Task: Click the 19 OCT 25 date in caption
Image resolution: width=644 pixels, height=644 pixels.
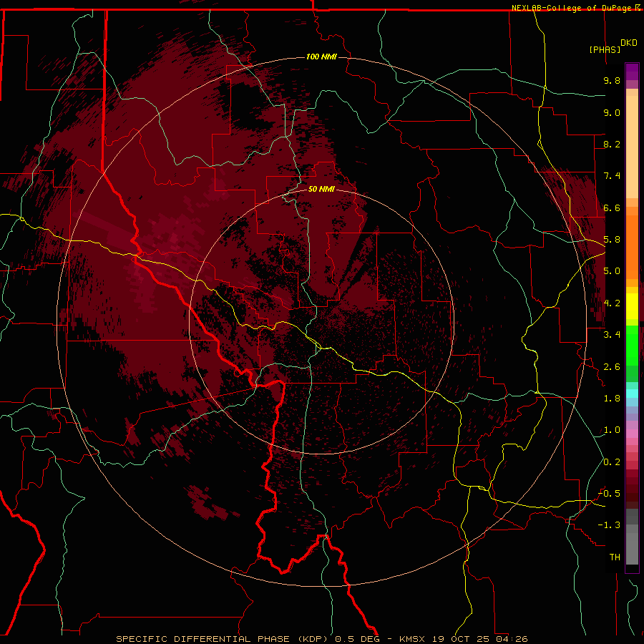Action: 462,639
